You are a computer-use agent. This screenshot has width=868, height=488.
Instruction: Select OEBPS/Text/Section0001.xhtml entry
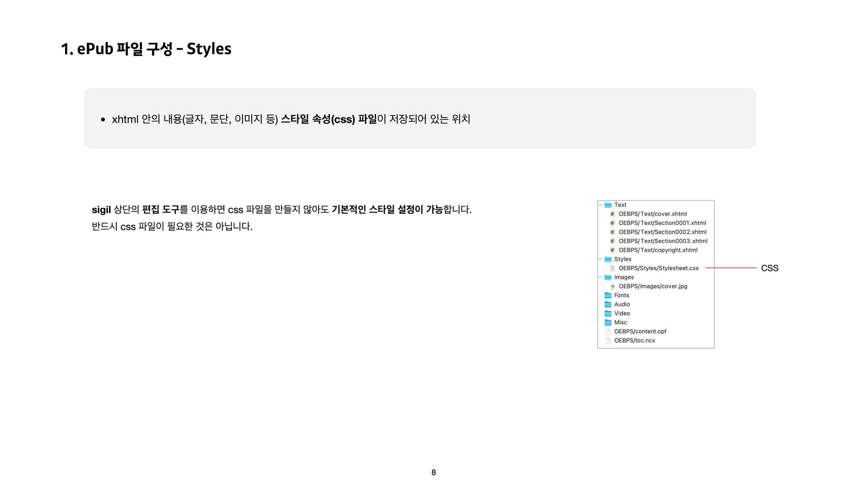(x=662, y=223)
